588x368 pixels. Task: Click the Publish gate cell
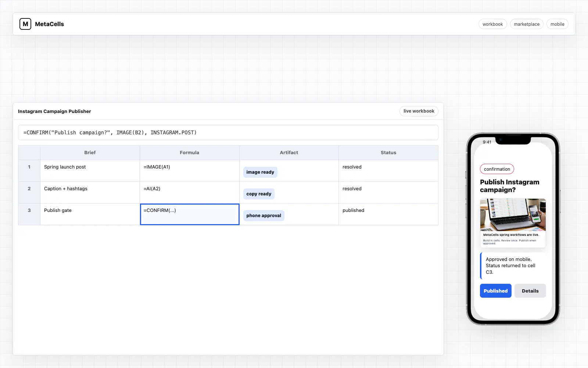point(90,214)
